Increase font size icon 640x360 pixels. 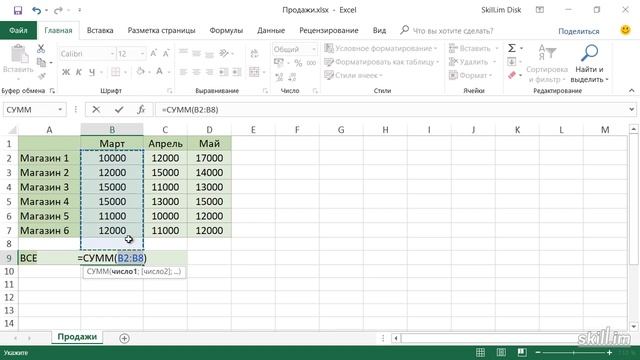pyautogui.click(x=154, y=53)
